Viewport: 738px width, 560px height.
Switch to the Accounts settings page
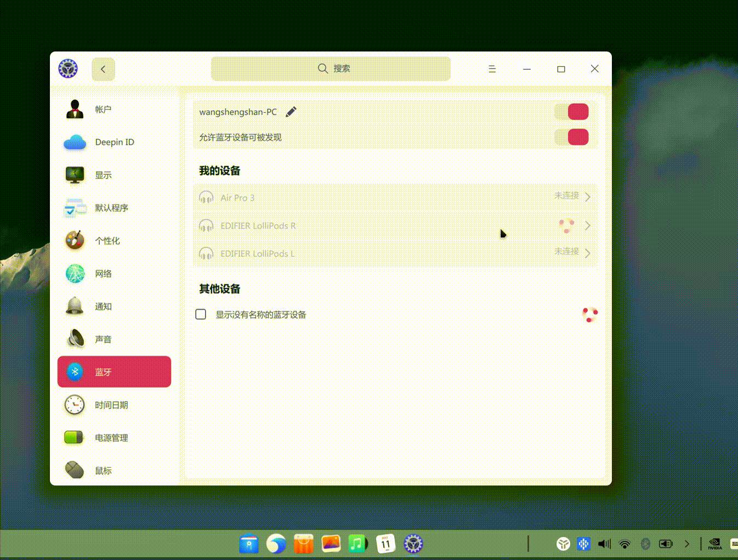pos(103,109)
